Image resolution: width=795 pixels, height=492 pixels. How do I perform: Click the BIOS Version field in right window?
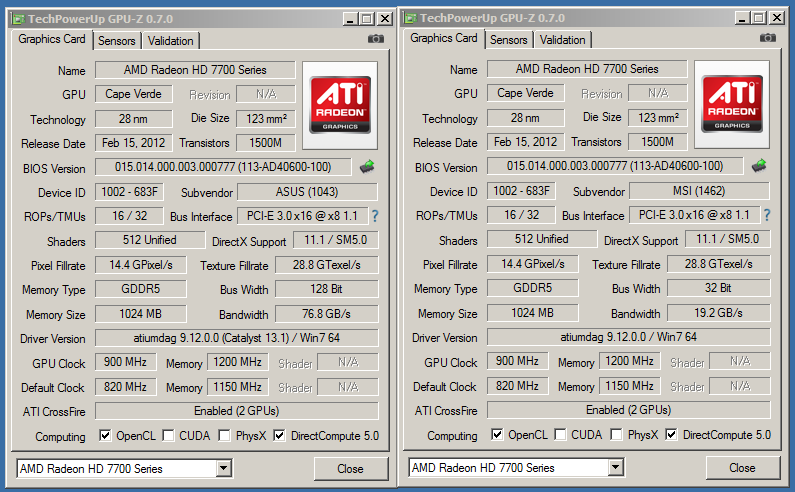(x=615, y=166)
